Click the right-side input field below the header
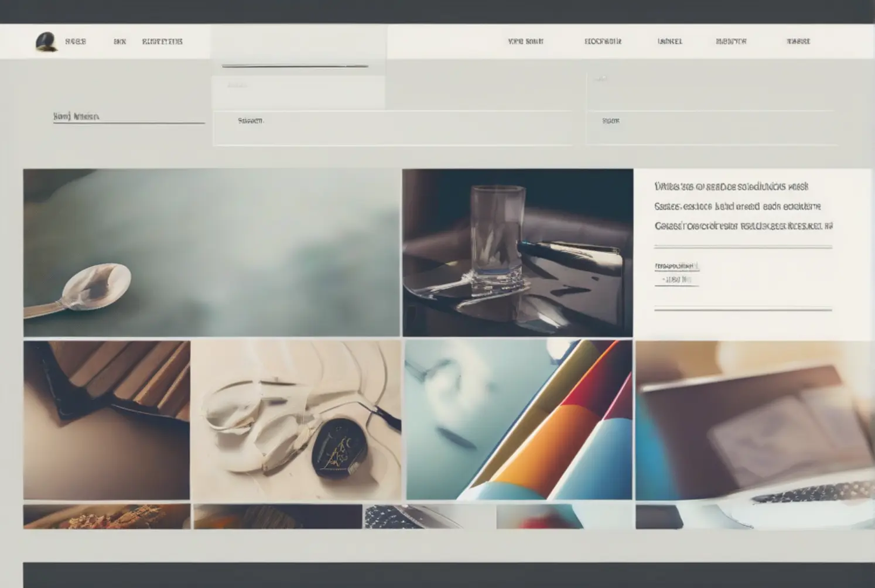 coord(712,128)
